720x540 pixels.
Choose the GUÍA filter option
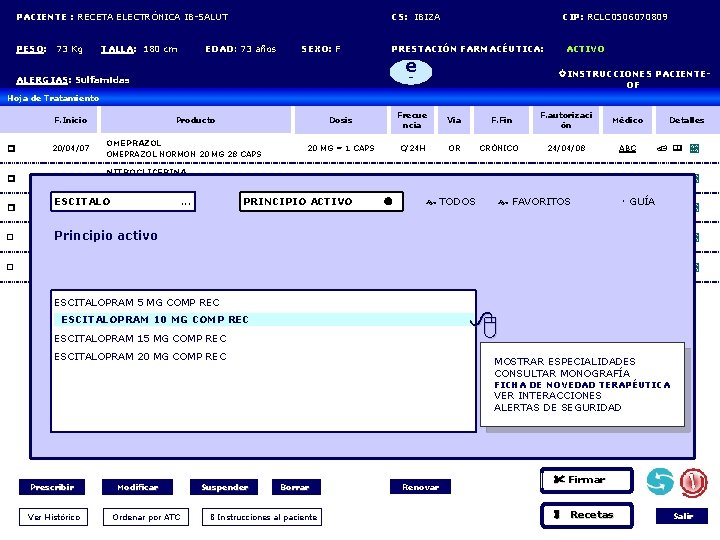pyautogui.click(x=639, y=201)
